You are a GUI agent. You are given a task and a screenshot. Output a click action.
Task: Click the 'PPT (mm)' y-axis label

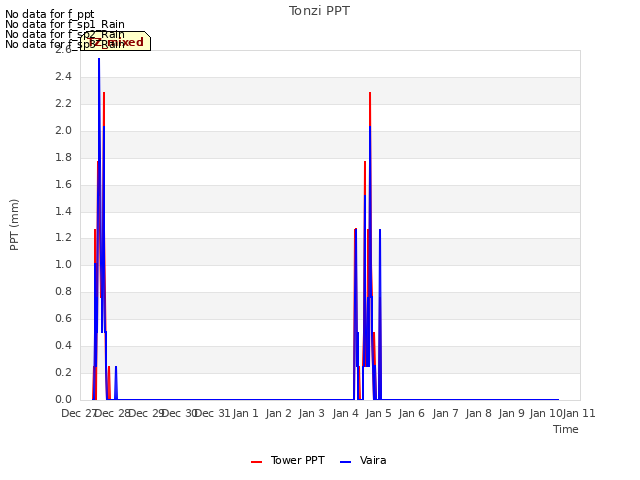[x=14, y=225]
